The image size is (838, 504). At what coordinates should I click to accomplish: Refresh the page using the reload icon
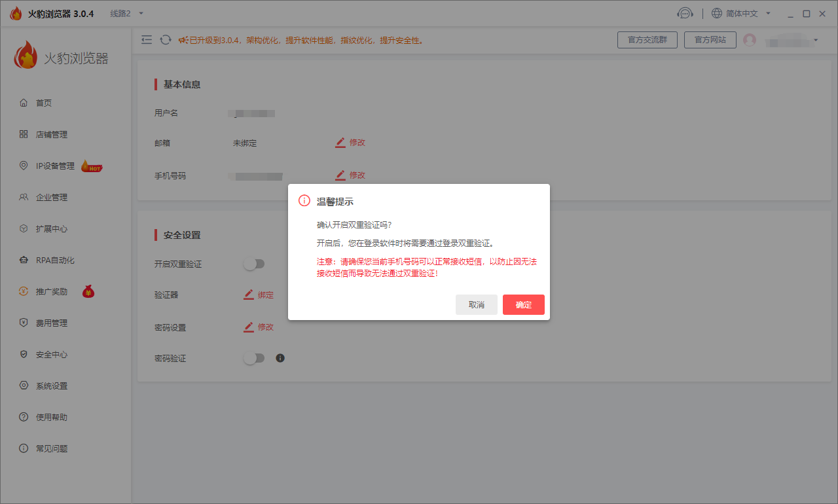tap(164, 39)
